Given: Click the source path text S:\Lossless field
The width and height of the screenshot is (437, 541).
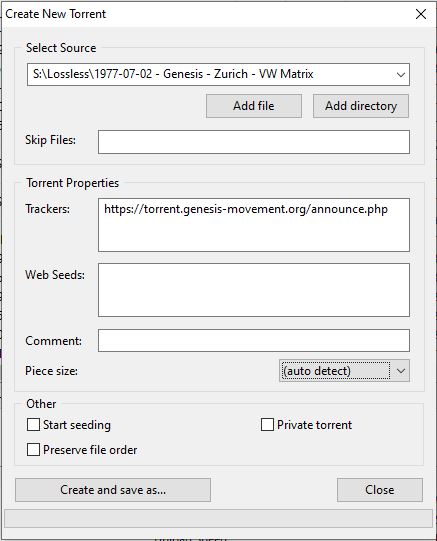Looking at the screenshot, I should tap(218, 75).
